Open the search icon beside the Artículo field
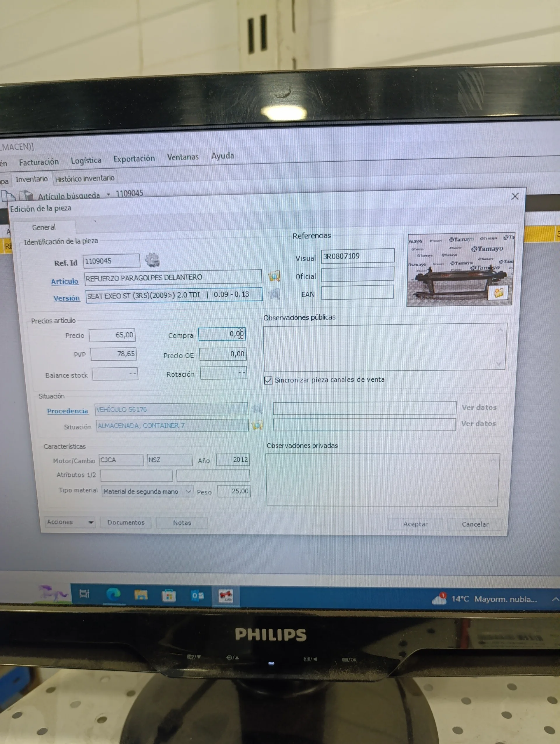The image size is (560, 744). [x=274, y=276]
